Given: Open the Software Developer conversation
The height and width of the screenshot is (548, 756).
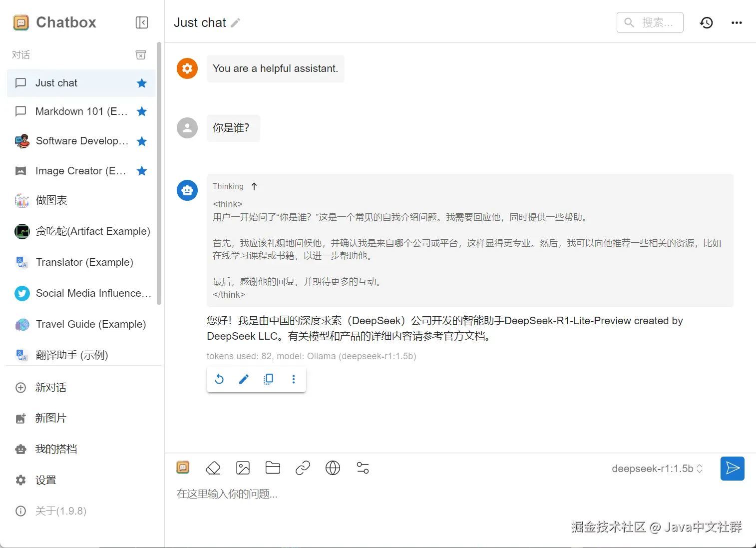Looking at the screenshot, I should pos(81,141).
